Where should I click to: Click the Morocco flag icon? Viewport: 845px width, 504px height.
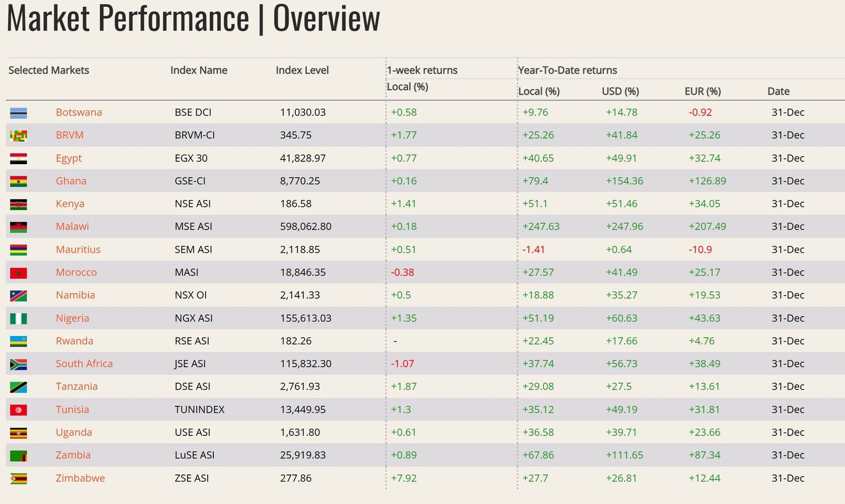tap(18, 273)
